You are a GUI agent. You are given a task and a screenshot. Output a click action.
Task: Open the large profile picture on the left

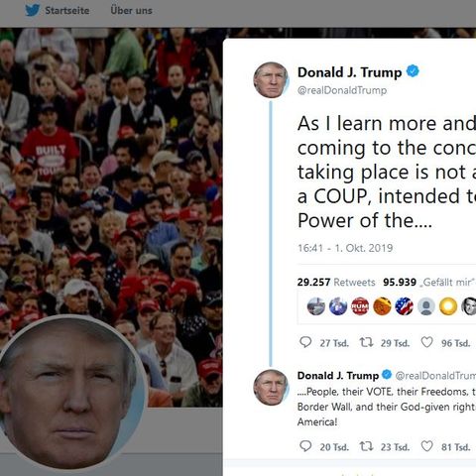tap(69, 392)
